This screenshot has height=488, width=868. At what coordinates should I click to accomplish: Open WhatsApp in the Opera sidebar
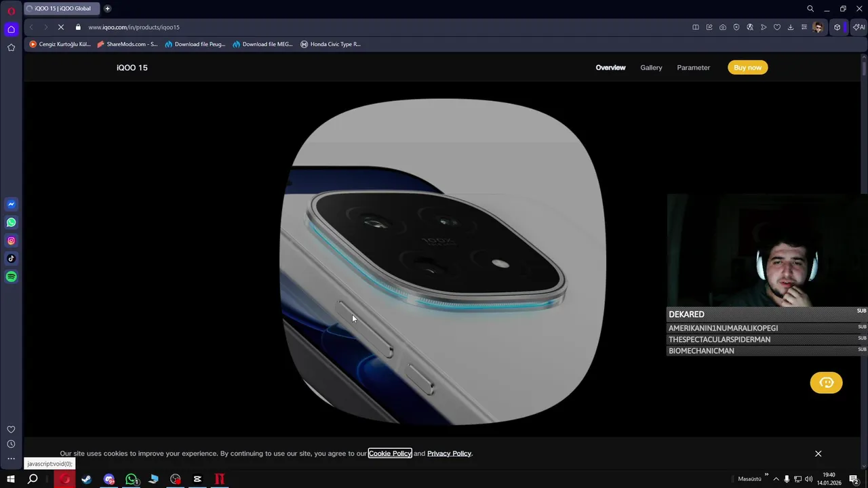11,222
